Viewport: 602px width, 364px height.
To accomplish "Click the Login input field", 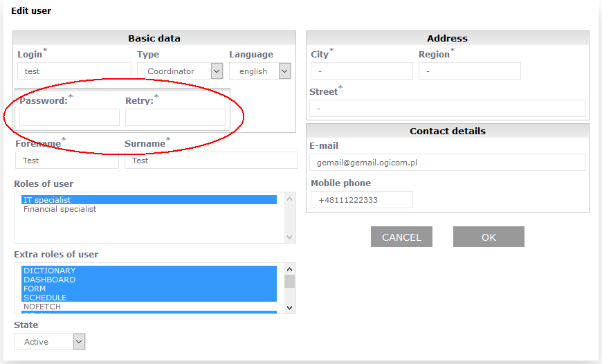I will [x=74, y=71].
